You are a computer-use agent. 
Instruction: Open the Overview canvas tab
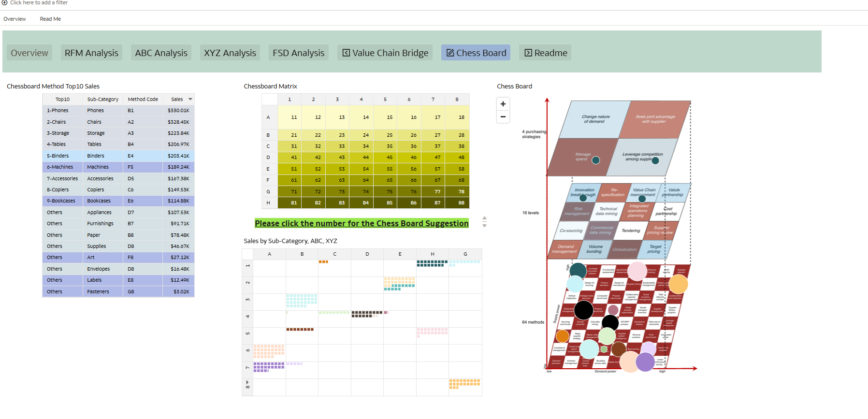click(14, 19)
